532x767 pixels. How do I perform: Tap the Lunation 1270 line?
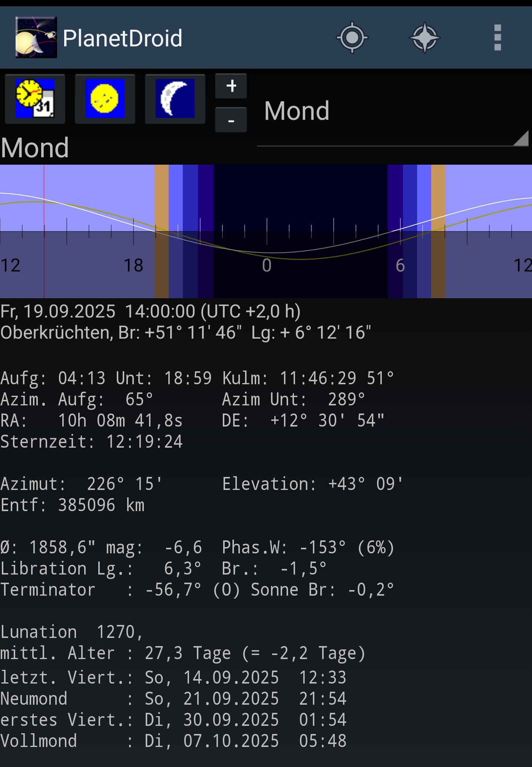point(72,632)
